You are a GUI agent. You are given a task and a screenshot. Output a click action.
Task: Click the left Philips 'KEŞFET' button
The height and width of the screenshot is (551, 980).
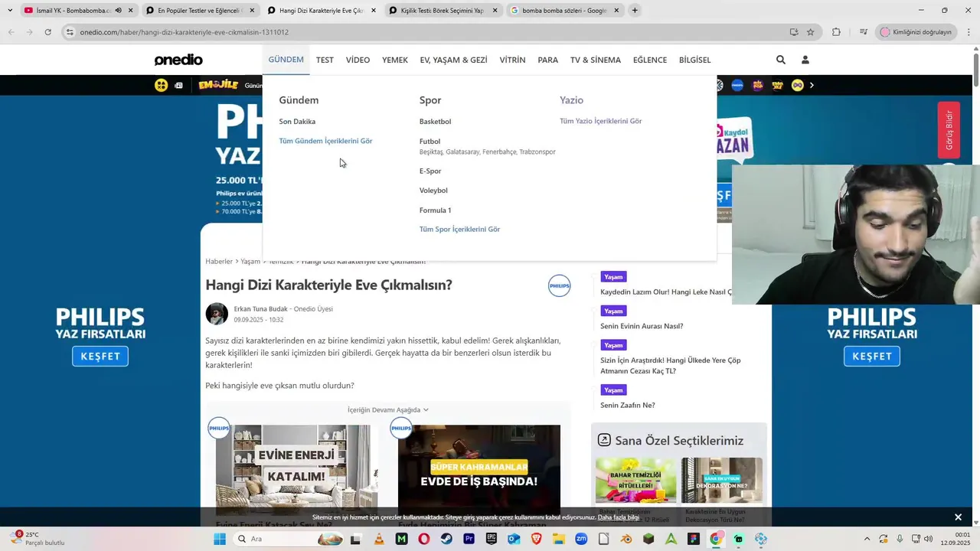100,357
